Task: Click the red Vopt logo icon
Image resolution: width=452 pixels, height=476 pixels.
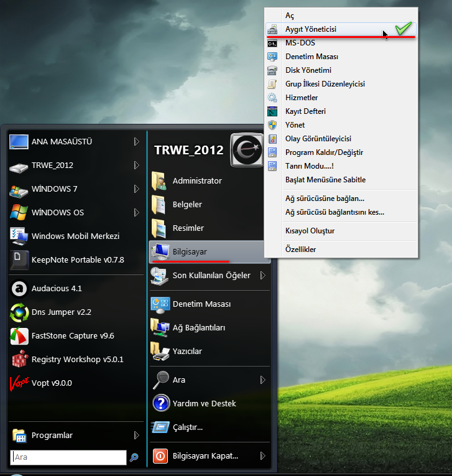Action: click(19, 383)
